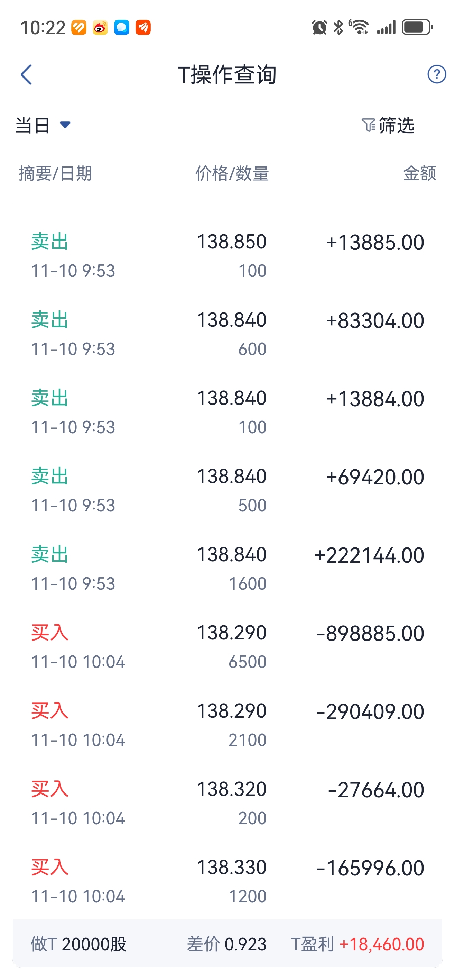This screenshot has width=455, height=980.
Task: Open the 卖出 record of +13885.00
Action: pyautogui.click(x=227, y=256)
